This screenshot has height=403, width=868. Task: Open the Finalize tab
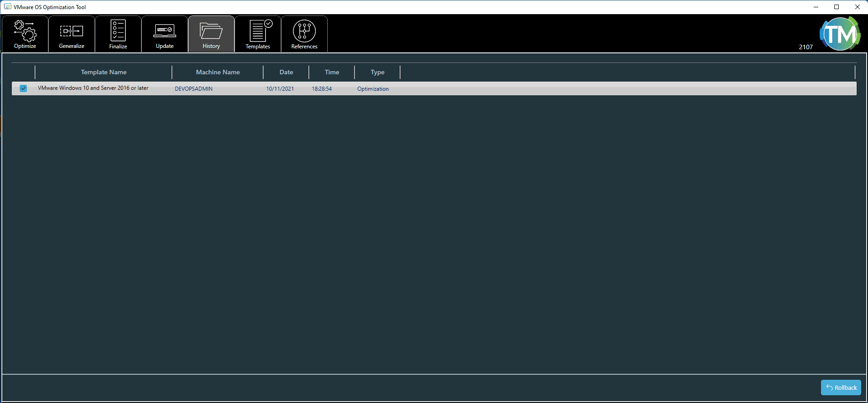pyautogui.click(x=118, y=34)
